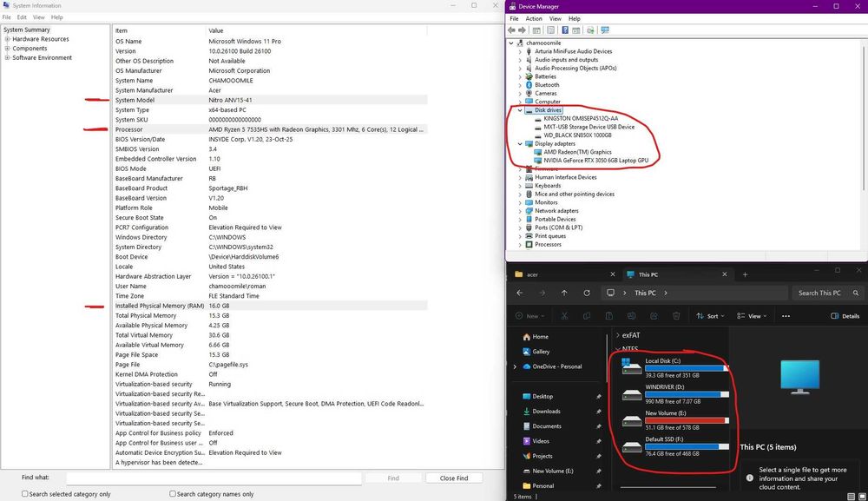Expand Components node in System Information

tap(7, 49)
